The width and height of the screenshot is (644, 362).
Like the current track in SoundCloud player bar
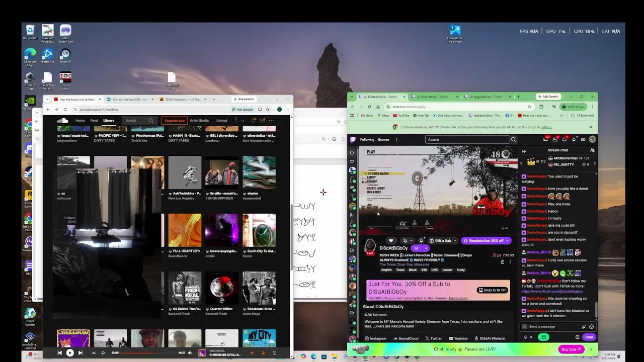tap(252, 353)
